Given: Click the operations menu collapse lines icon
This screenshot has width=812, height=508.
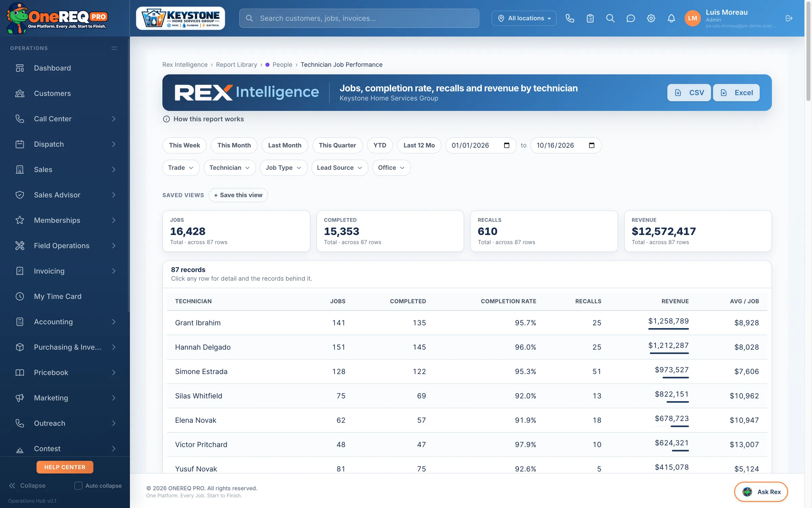Looking at the screenshot, I should click(114, 48).
